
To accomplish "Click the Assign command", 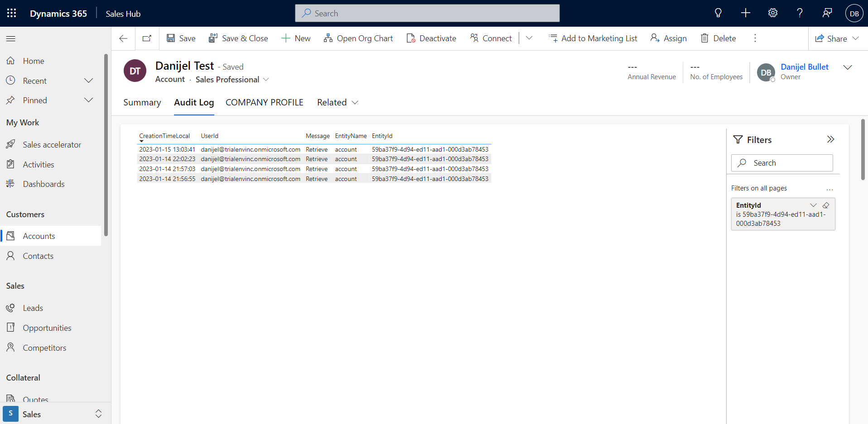I will tap(668, 38).
